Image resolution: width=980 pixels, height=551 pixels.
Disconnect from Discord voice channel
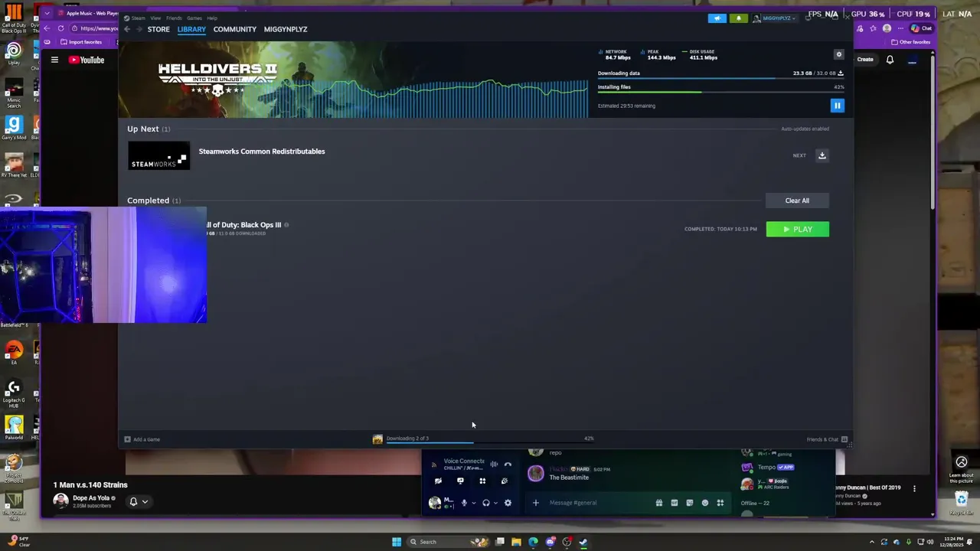tap(508, 465)
